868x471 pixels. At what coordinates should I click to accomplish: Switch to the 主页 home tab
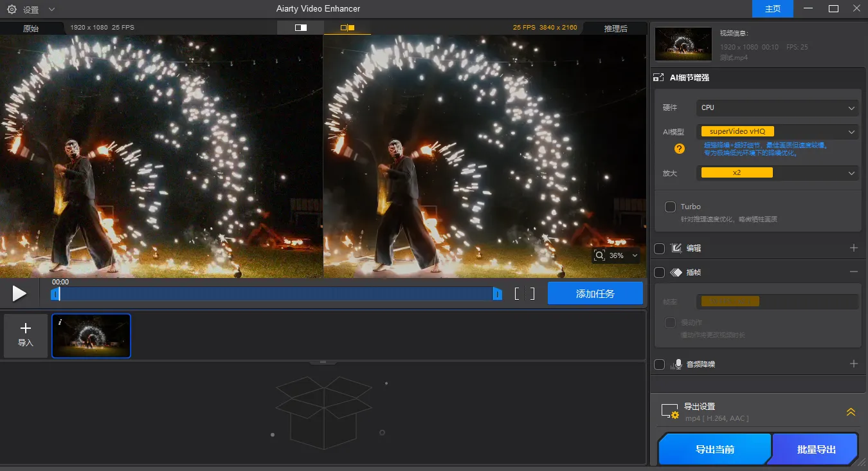[x=772, y=9]
